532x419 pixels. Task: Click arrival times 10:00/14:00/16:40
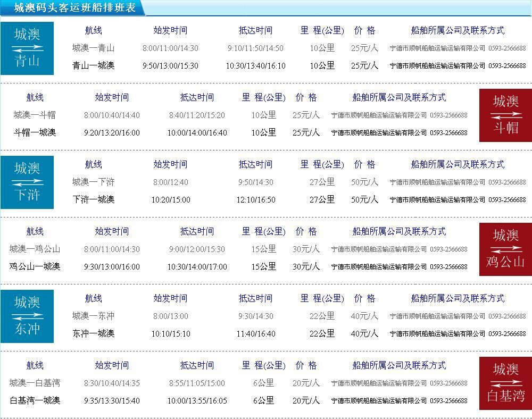coord(197,132)
